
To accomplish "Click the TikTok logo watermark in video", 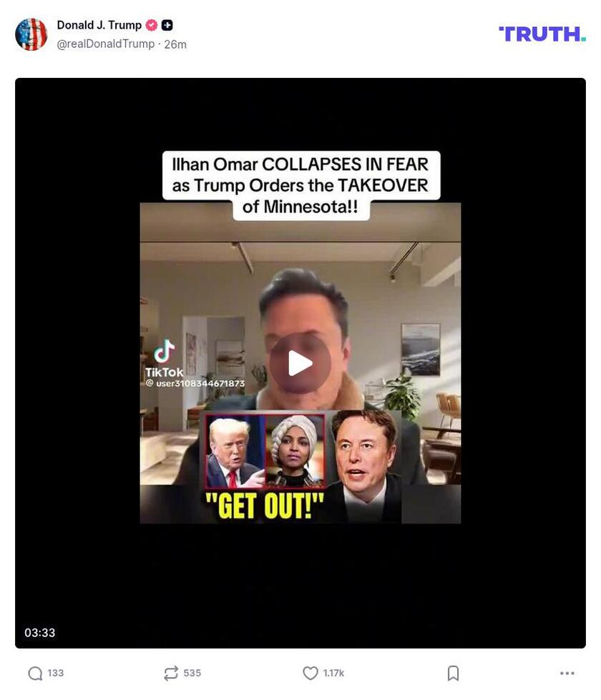I will (x=164, y=358).
